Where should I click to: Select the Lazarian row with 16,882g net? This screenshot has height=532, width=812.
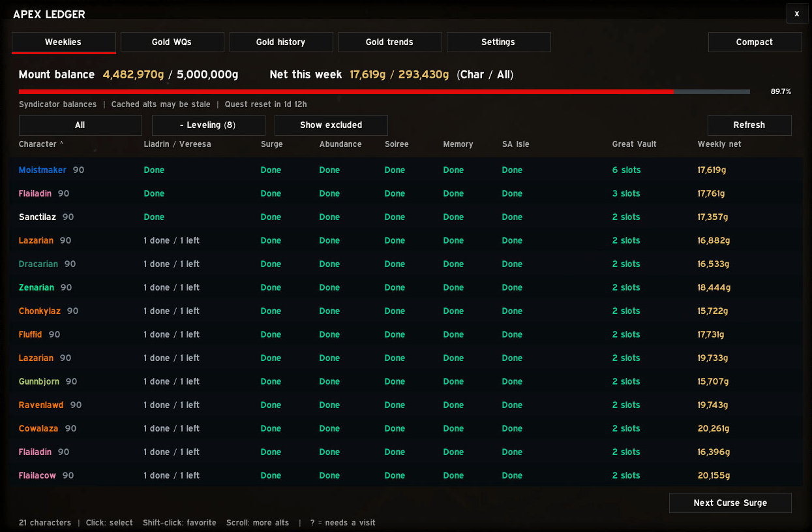[x=406, y=240]
